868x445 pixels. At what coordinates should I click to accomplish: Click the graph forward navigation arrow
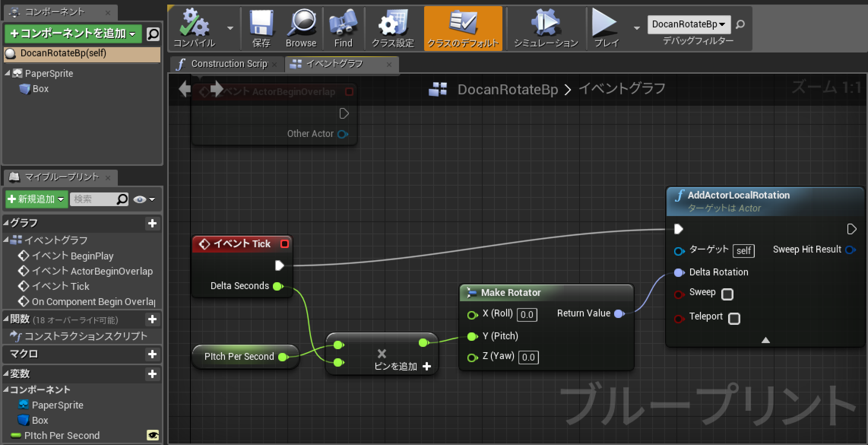pyautogui.click(x=217, y=89)
